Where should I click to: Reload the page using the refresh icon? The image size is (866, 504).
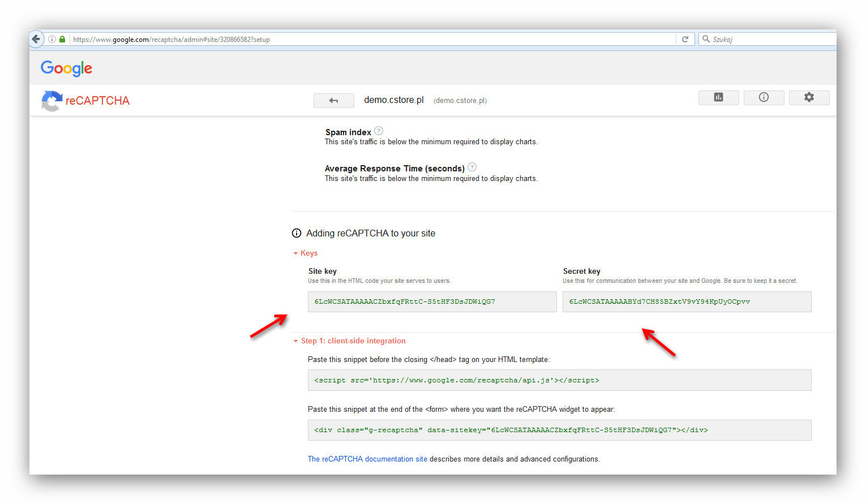685,39
